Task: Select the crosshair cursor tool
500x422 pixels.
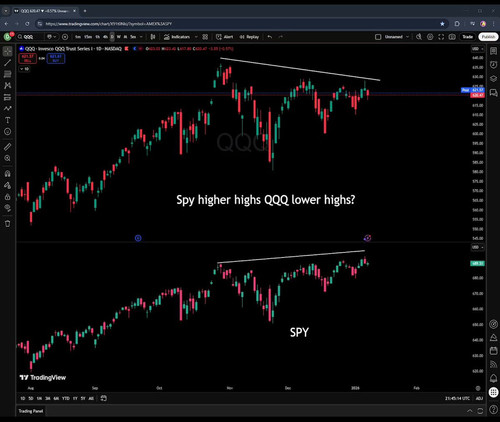Action: (x=7, y=51)
